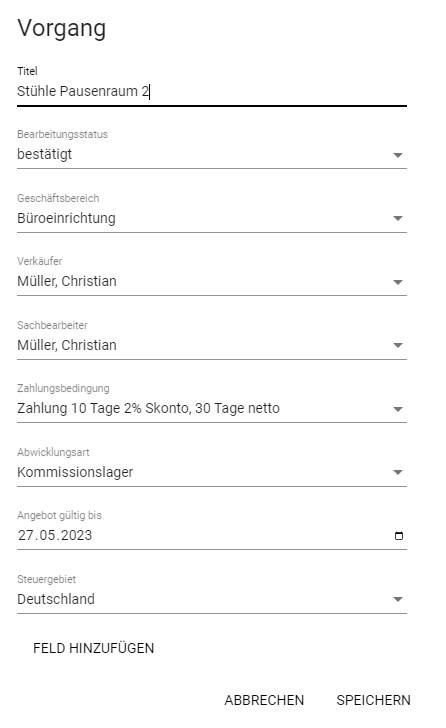
Task: Click the '30 Tage netto' payment terms value
Action: click(237, 408)
